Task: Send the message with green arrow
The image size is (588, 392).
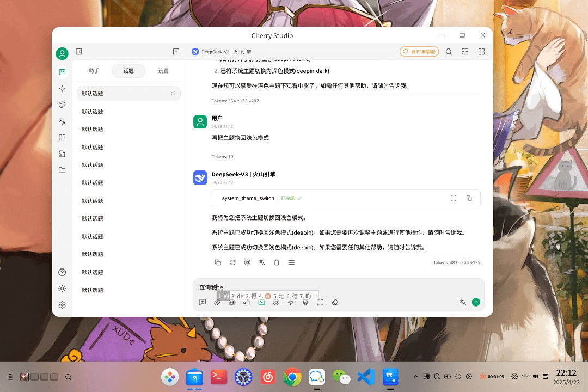Action: point(476,302)
